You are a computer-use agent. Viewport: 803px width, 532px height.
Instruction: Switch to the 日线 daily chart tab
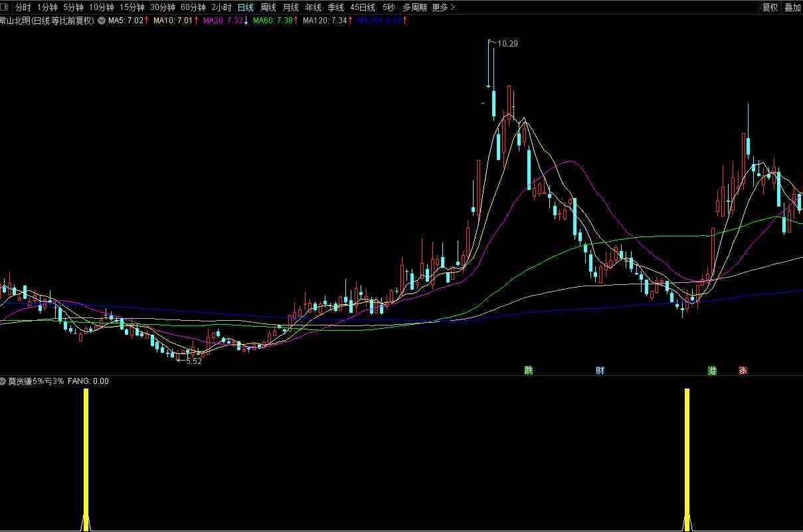point(246,7)
